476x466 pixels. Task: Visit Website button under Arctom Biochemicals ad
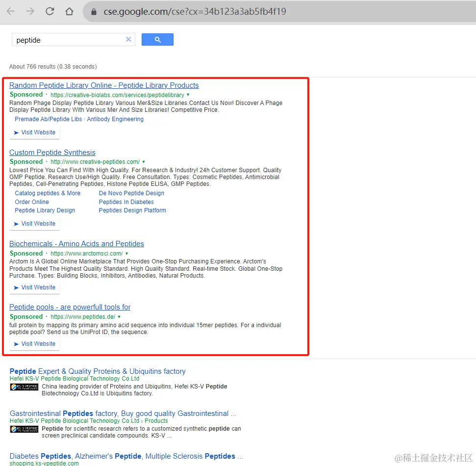click(35, 287)
